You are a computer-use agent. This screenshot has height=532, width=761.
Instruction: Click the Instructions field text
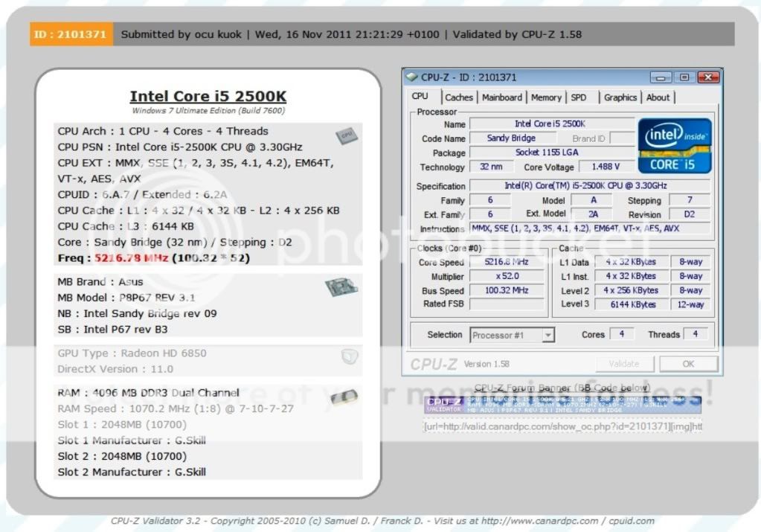(589, 228)
